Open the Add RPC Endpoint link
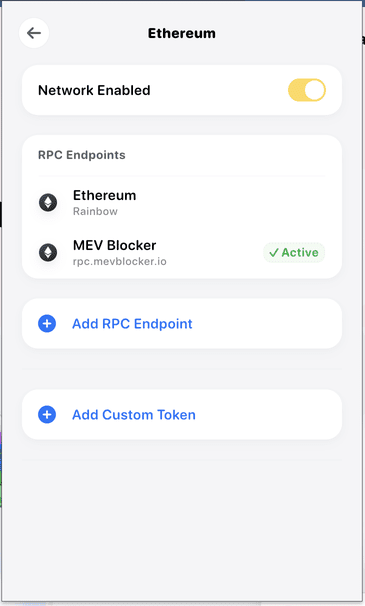Screen dimensions: 365x606 click(132, 324)
